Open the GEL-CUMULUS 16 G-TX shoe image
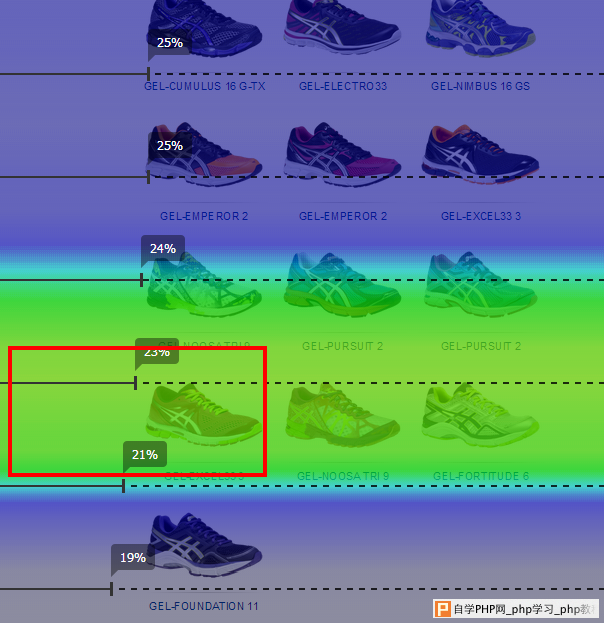The height and width of the screenshot is (623, 604). tap(205, 27)
